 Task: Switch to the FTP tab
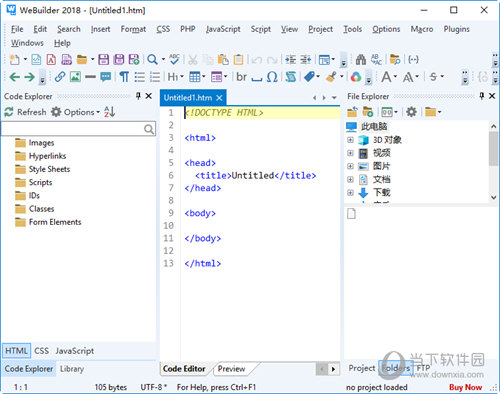423,368
